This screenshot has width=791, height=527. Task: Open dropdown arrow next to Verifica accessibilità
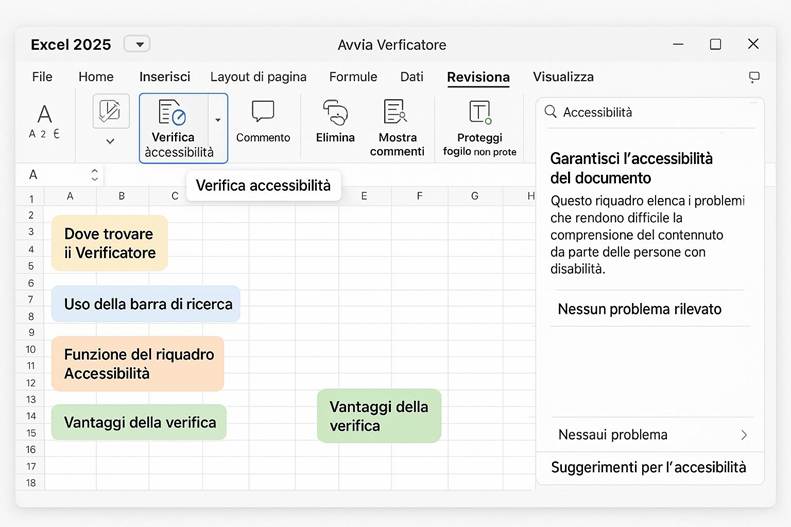coord(218,119)
